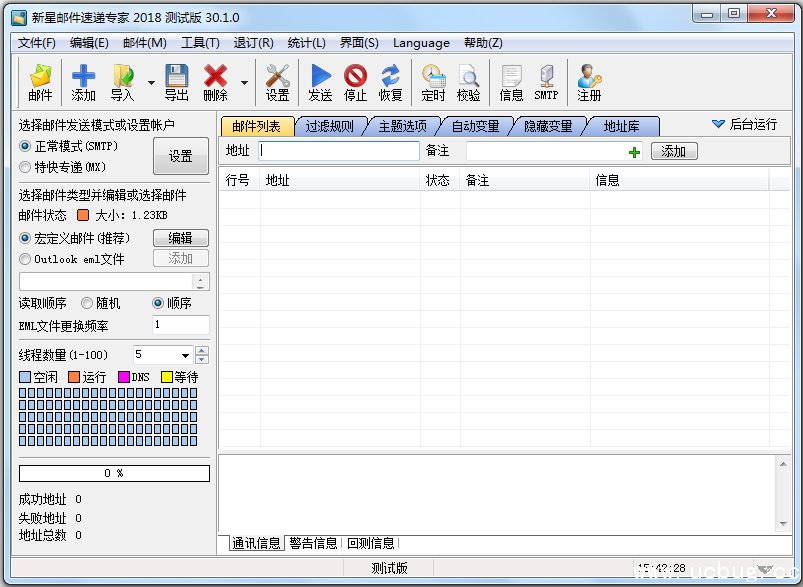Click the 编辑 button for macro mail
803x587 pixels.
pyautogui.click(x=180, y=238)
